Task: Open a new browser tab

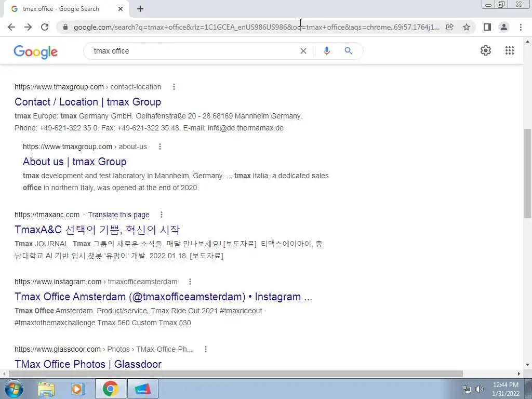Action: point(140,9)
